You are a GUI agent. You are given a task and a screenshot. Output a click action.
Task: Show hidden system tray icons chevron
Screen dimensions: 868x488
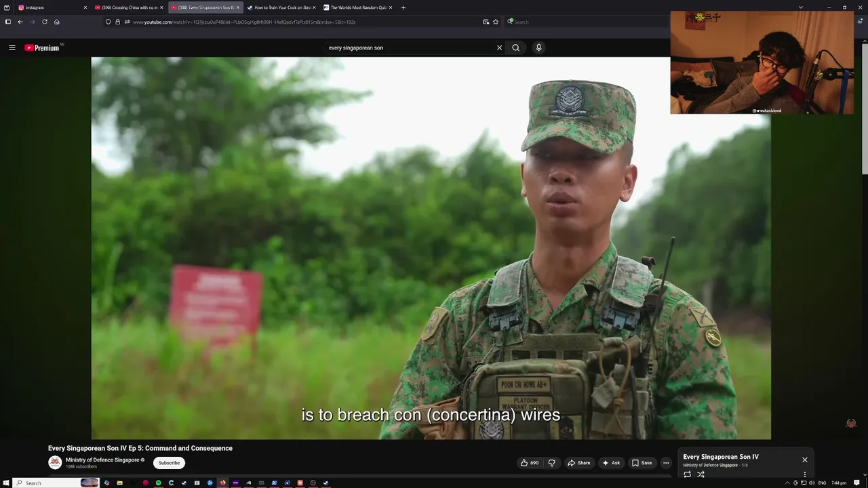point(787,483)
